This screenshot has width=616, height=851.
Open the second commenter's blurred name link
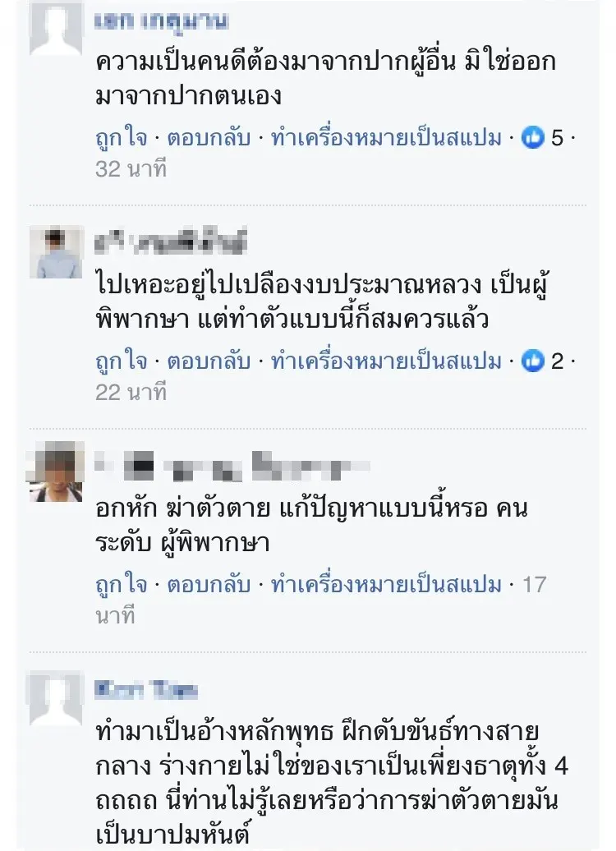coord(171,241)
